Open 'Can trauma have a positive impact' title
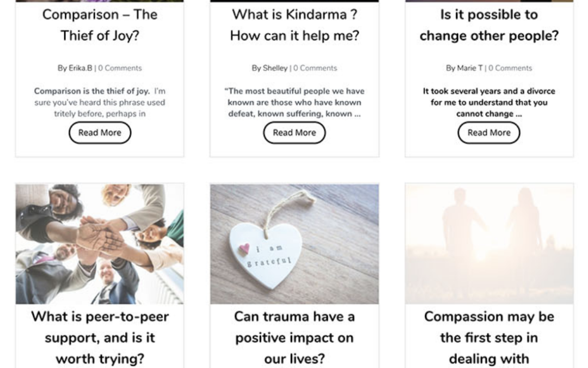This screenshot has height=368, width=588. (294, 337)
